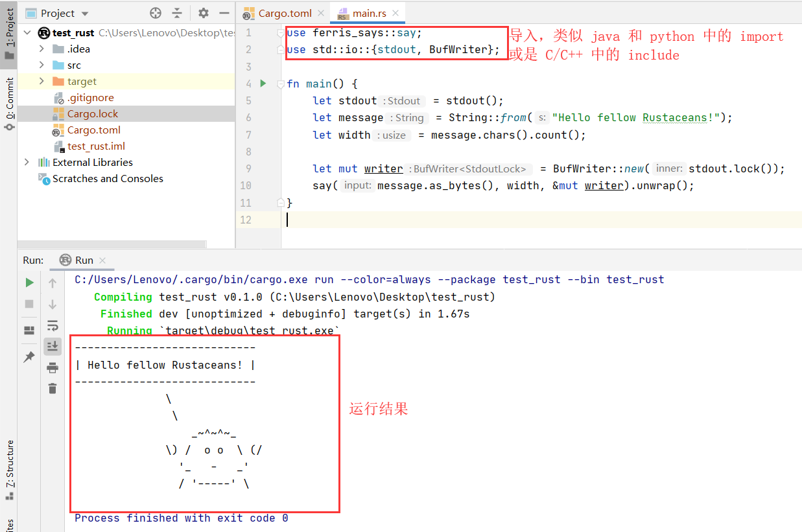This screenshot has height=532, width=802.
Task: Rerun the program with green play button
Action: [x=29, y=283]
